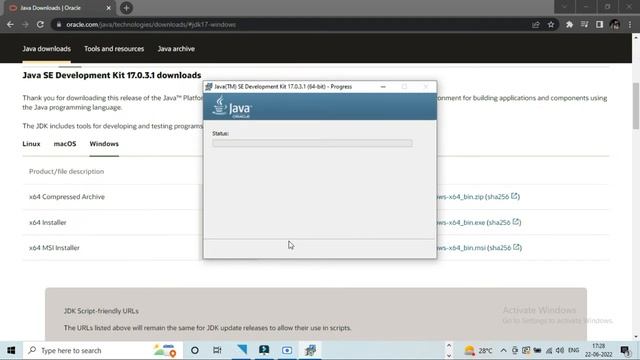Select the Windows downloads tab
The height and width of the screenshot is (360, 640).
[x=104, y=144]
